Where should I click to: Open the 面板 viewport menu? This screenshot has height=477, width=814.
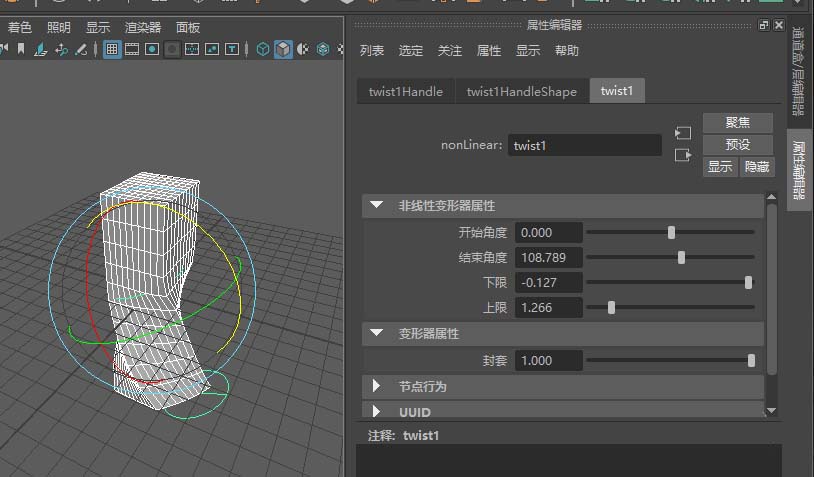click(x=188, y=28)
